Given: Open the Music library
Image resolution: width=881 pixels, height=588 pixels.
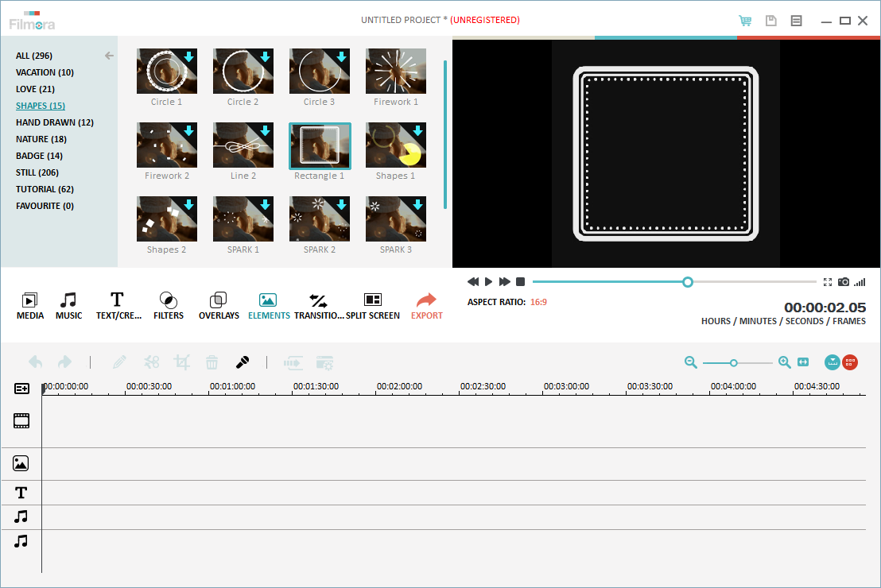Looking at the screenshot, I should pos(68,305).
